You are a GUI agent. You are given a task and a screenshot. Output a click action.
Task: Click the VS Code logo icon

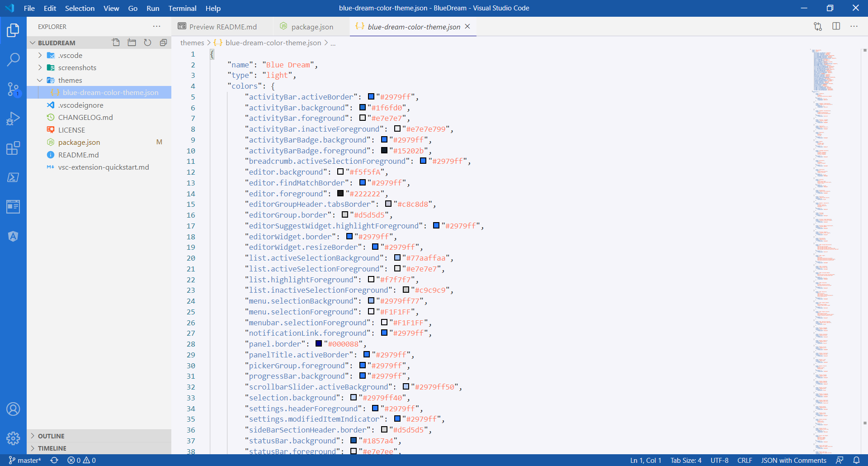coord(9,8)
